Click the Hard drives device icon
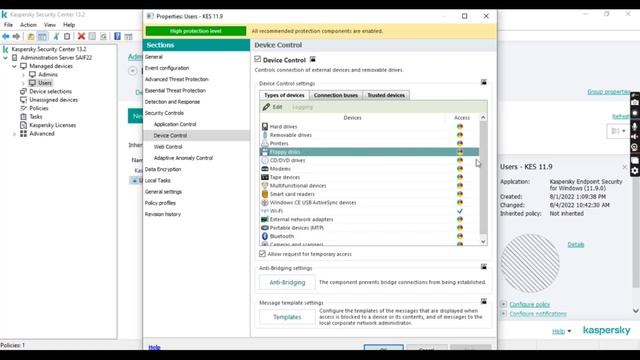This screenshot has width=640, height=360. coord(265,127)
